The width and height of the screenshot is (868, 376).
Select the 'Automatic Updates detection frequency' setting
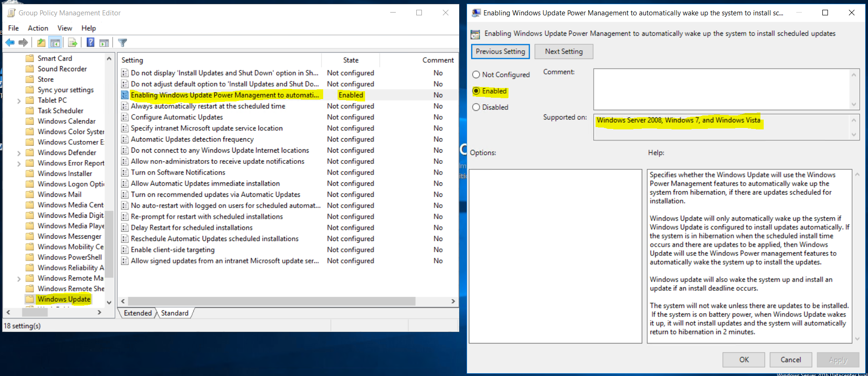[x=192, y=139]
